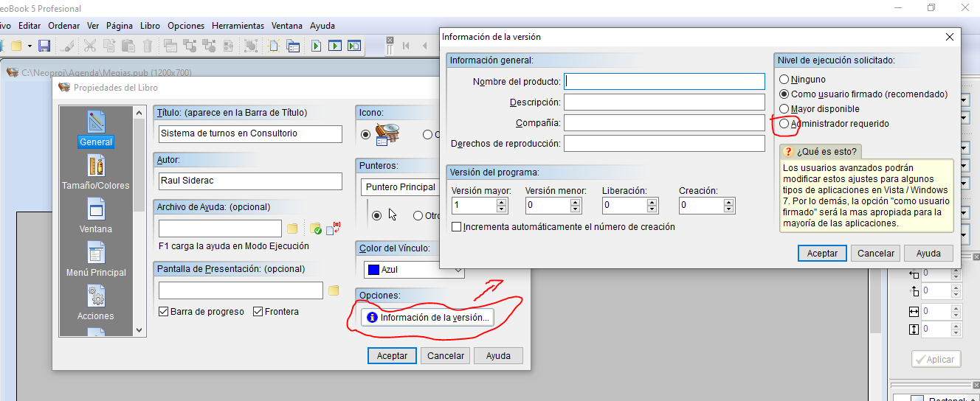
Task: Open the Tamaño/Colores section icon
Action: [96, 165]
